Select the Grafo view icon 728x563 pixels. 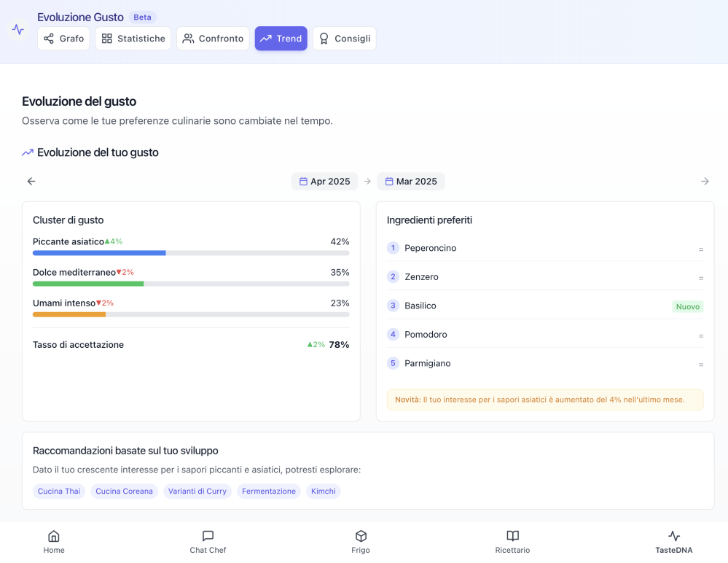pyautogui.click(x=48, y=38)
